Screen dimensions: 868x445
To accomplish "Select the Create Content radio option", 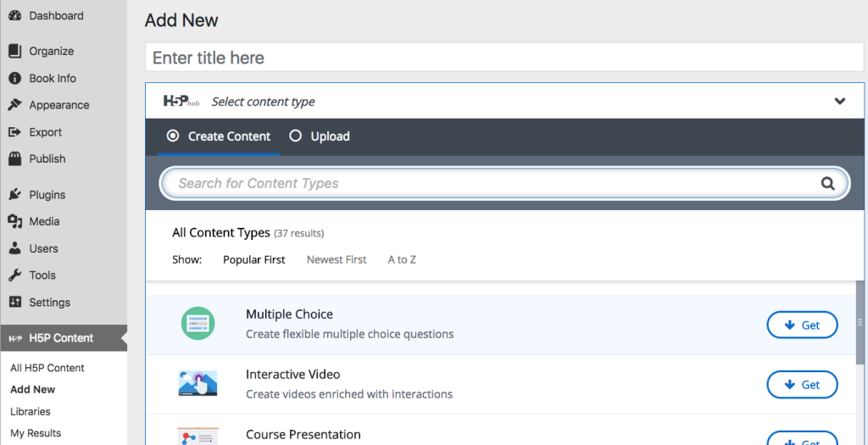I will pos(173,136).
